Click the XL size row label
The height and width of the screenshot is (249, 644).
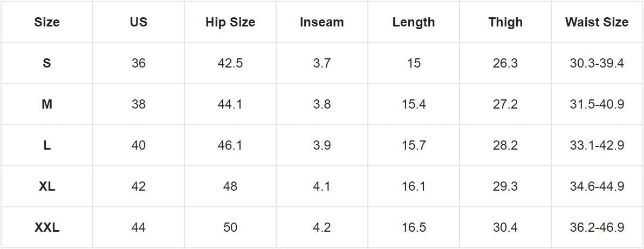47,186
